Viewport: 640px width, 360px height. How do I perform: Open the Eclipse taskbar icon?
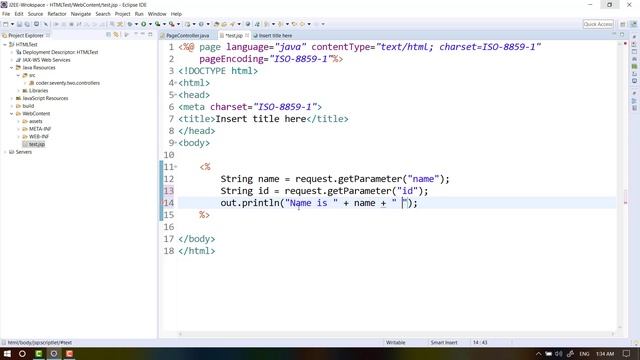54,353
